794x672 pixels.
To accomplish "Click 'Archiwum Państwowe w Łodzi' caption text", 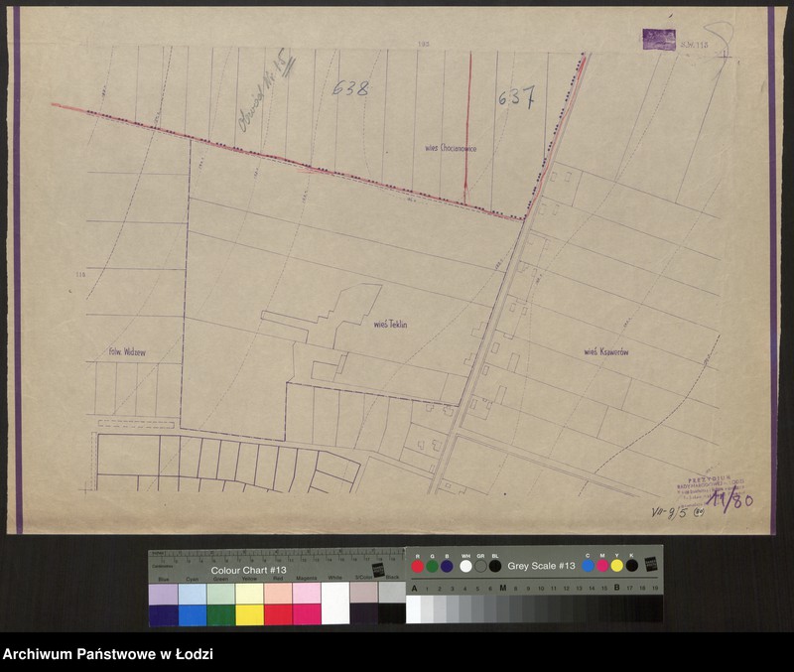I will pos(107,655).
